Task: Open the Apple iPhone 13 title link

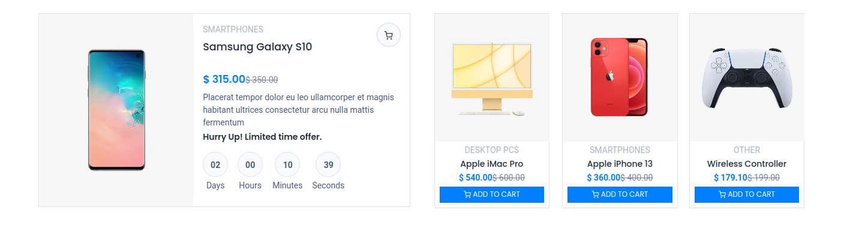Action: pyautogui.click(x=620, y=164)
